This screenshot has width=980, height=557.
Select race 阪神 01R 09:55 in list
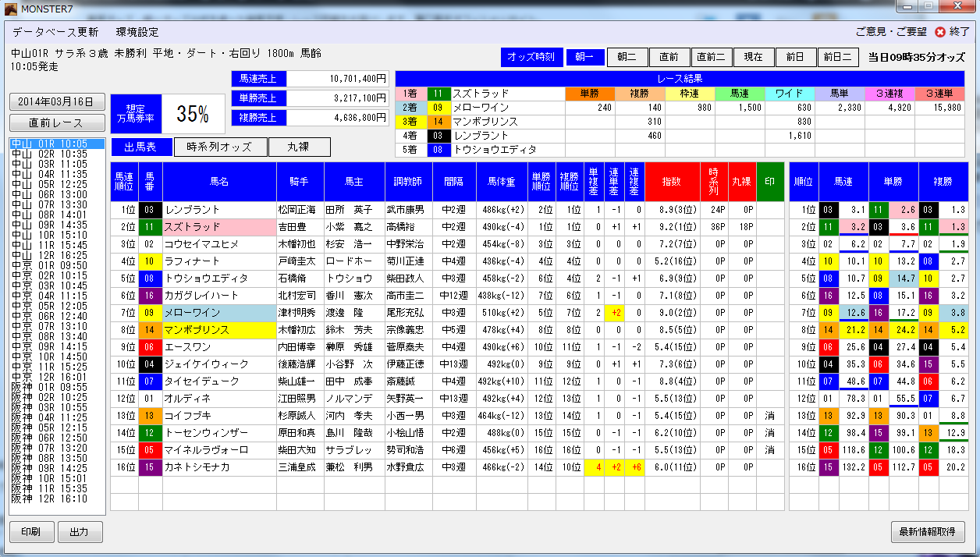57,387
